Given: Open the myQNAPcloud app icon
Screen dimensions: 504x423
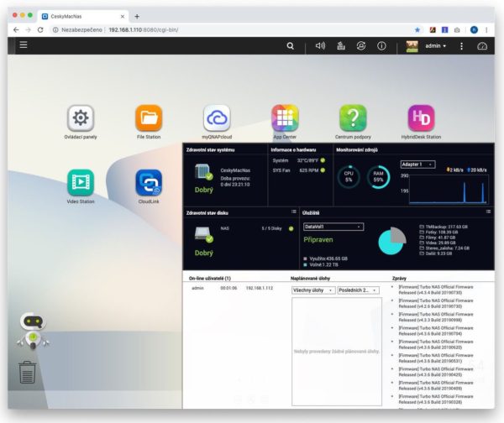Looking at the screenshot, I should pyautogui.click(x=217, y=117).
